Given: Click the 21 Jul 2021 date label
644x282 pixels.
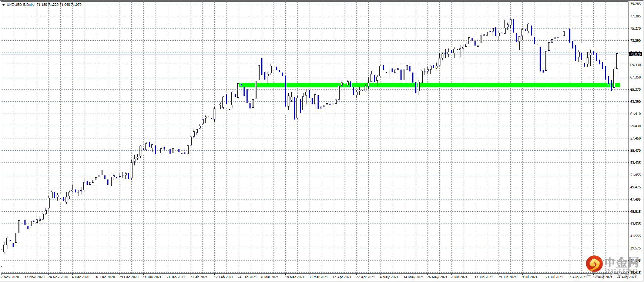Looking at the screenshot, I should [554, 277].
